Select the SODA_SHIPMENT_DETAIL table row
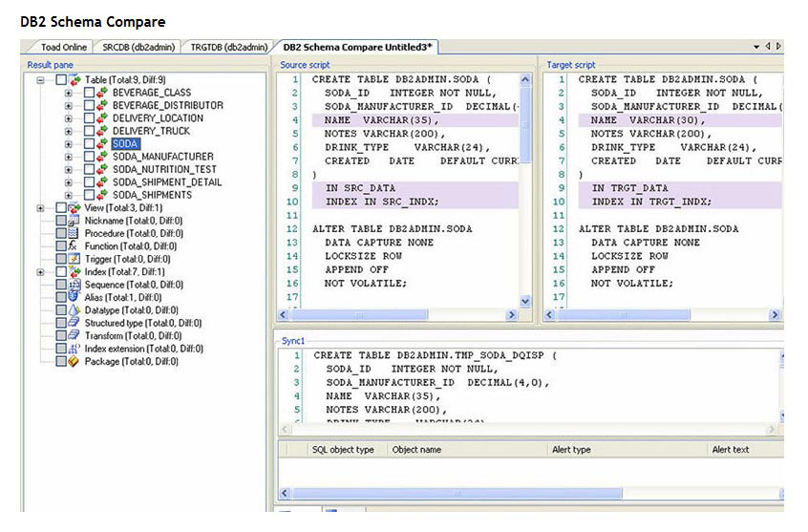The height and width of the screenshot is (532, 808). (x=167, y=182)
